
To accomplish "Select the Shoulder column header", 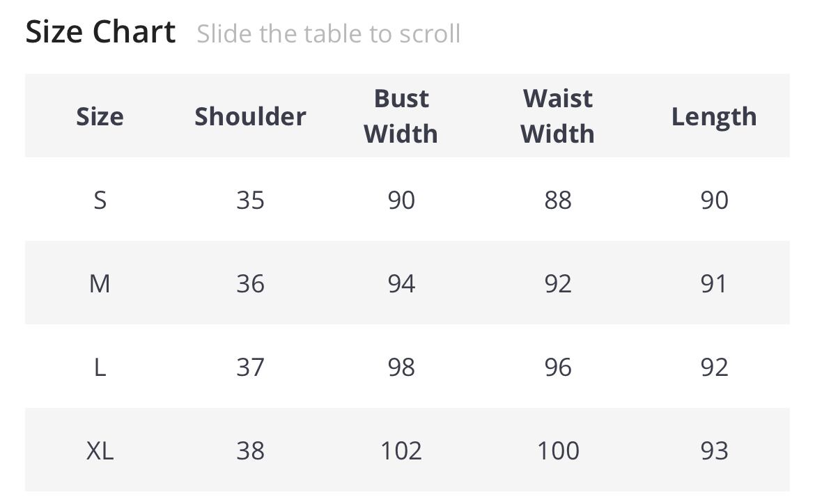I will pos(250,116).
